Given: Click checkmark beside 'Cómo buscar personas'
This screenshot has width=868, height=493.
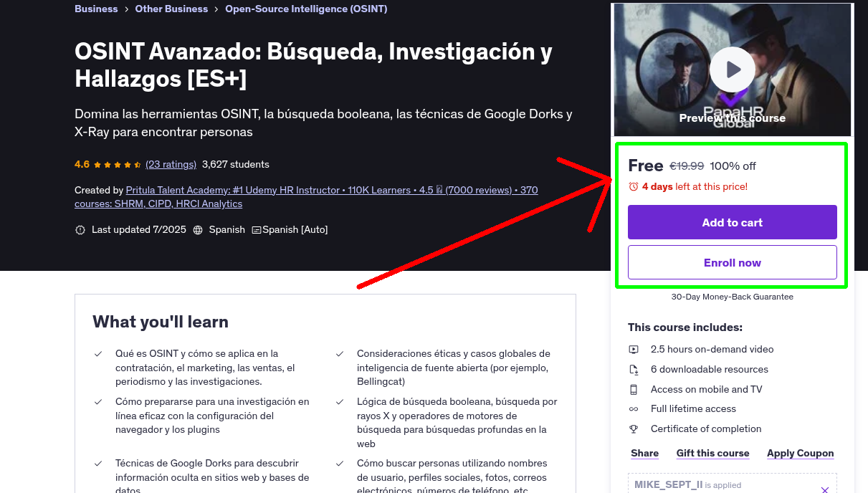Looking at the screenshot, I should click(340, 464).
